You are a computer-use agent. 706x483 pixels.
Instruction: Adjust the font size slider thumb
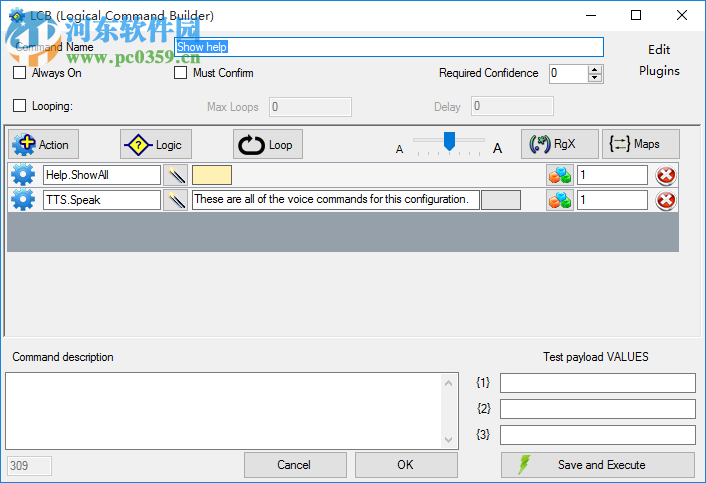coord(449,141)
